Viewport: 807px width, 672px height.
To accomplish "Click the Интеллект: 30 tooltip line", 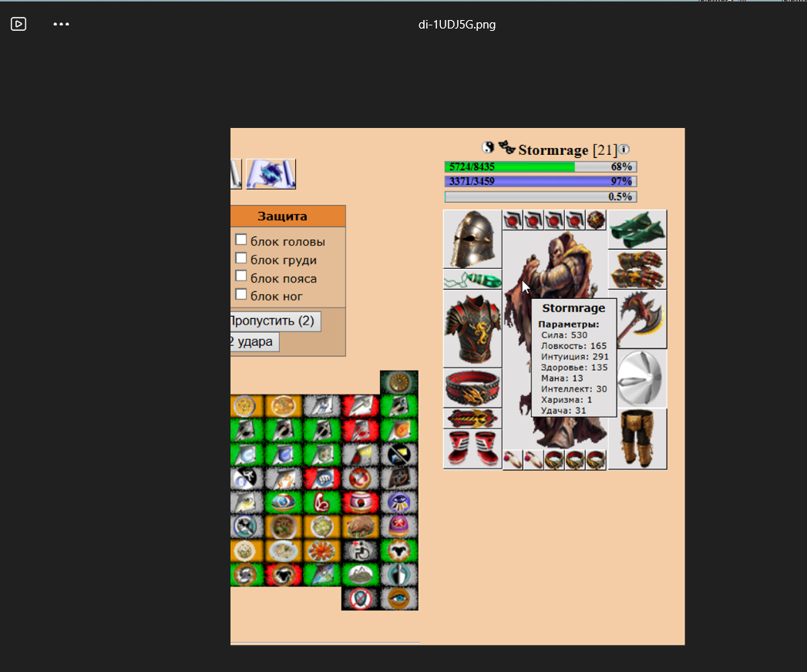I will click(x=574, y=389).
